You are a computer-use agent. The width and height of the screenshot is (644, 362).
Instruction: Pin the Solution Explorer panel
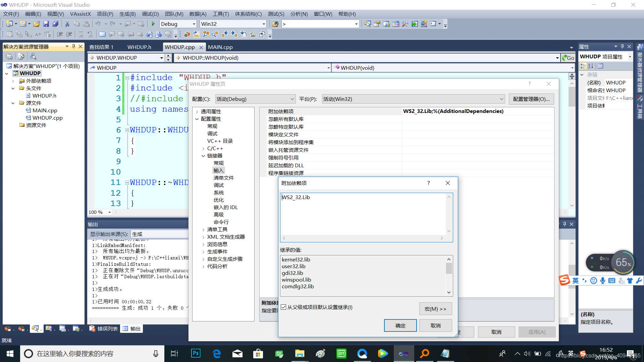73,47
